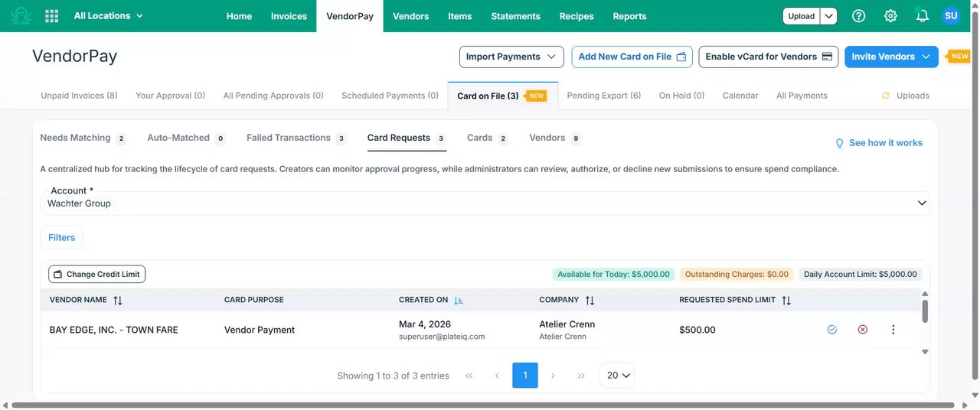This screenshot has height=410, width=980.
Task: Open the Invoices menu item
Action: (x=289, y=16)
